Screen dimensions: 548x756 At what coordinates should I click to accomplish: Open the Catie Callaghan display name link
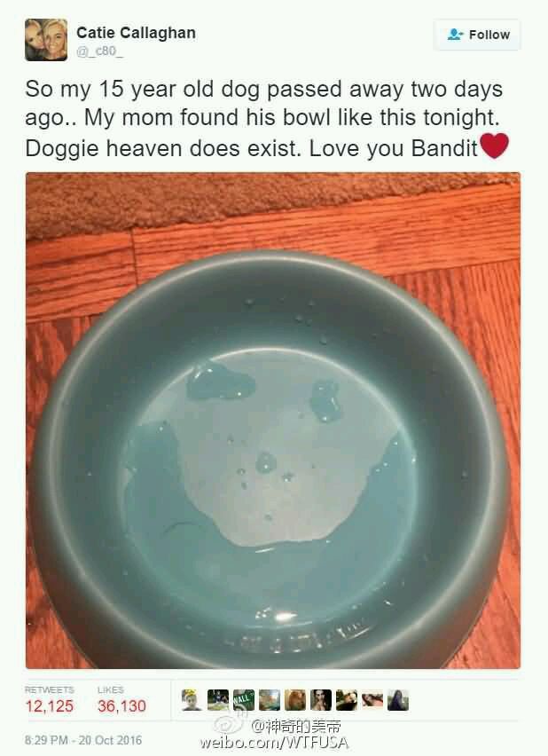(x=136, y=33)
